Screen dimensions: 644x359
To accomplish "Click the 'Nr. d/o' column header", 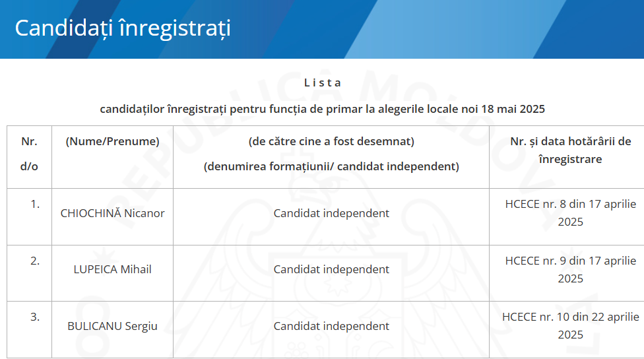I will [x=29, y=154].
